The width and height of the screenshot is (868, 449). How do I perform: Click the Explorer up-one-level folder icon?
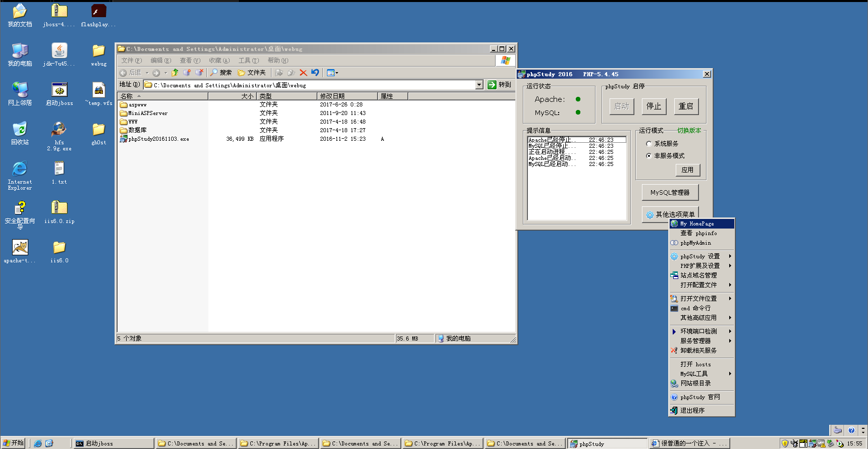click(x=175, y=73)
